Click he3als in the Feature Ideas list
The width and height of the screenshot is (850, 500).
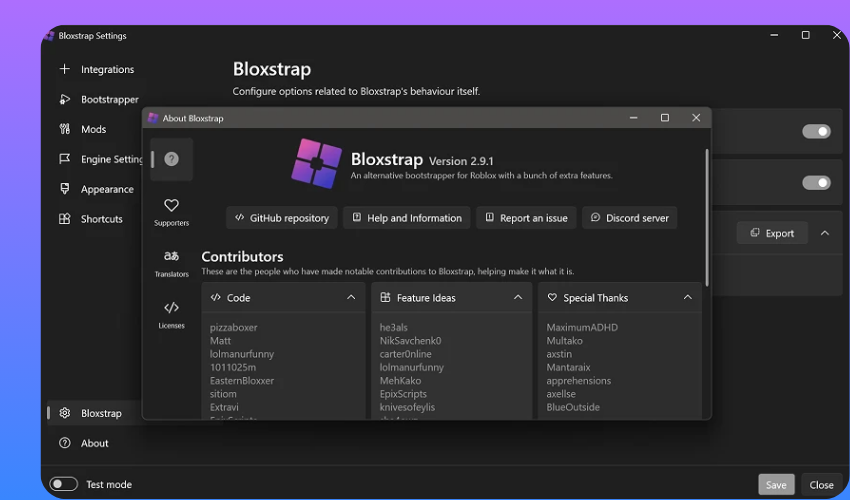click(394, 328)
